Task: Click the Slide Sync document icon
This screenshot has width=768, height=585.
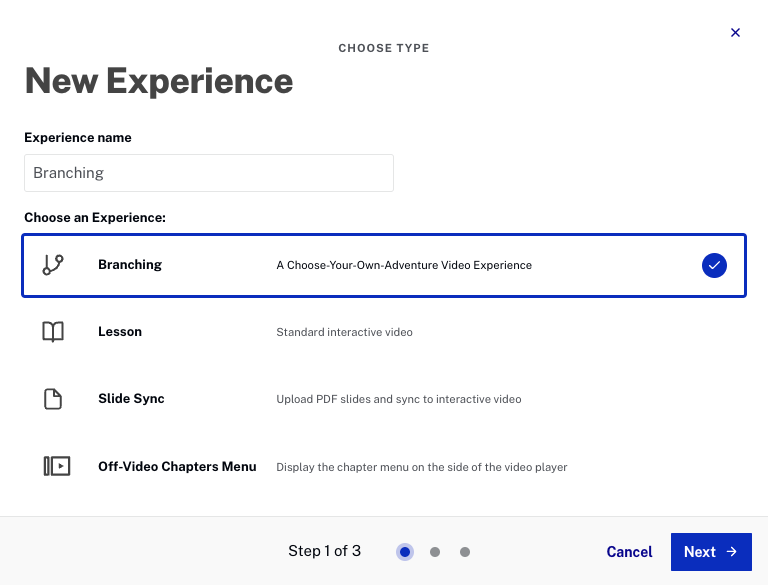Action: tap(53, 399)
